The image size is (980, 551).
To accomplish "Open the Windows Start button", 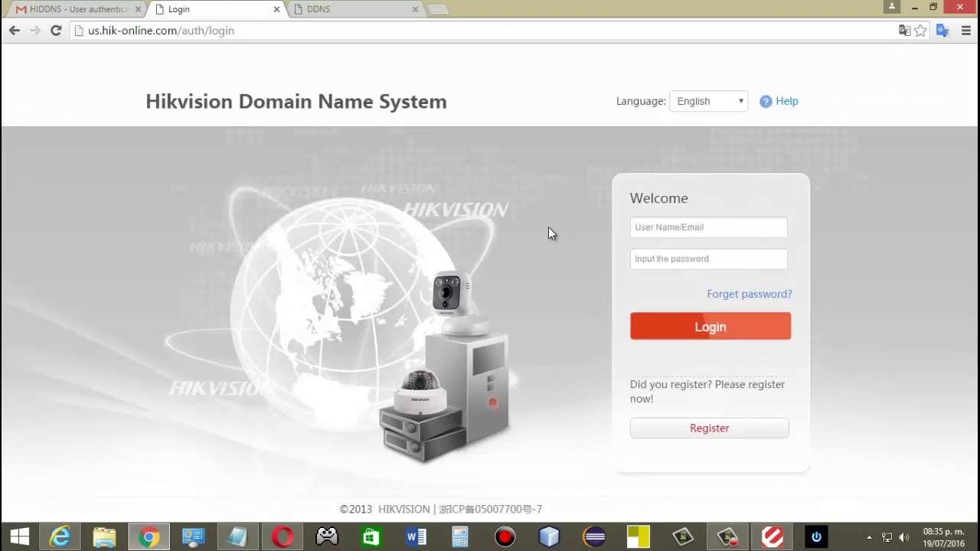I will (x=19, y=537).
